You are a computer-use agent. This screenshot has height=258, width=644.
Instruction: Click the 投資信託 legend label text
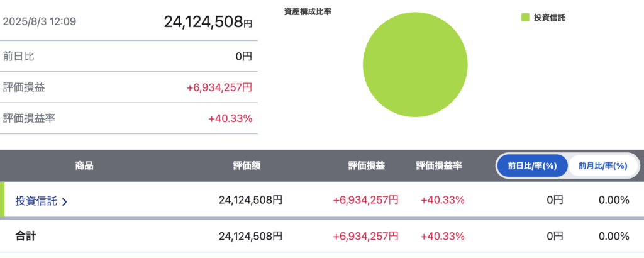coord(549,18)
